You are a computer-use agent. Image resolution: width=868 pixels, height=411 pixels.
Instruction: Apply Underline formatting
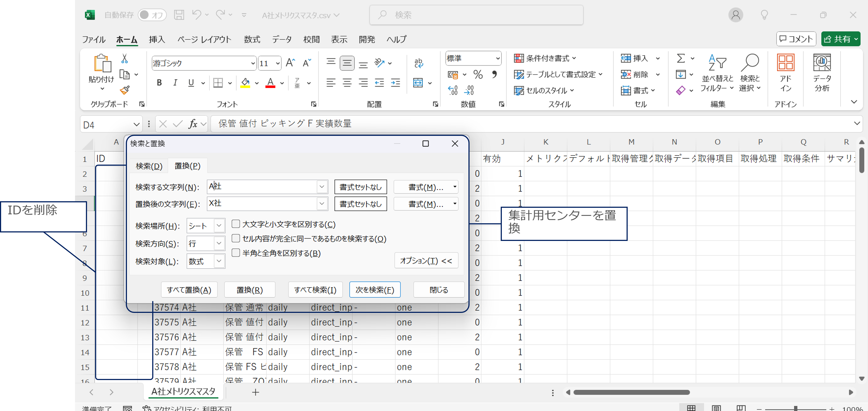191,83
